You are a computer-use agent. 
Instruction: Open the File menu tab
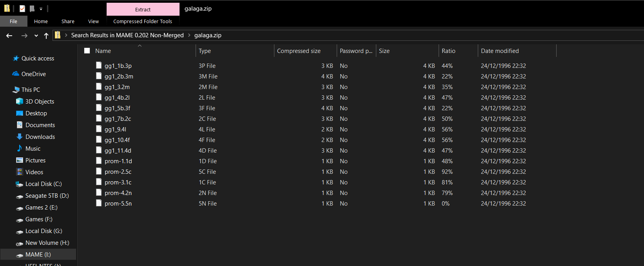click(14, 21)
